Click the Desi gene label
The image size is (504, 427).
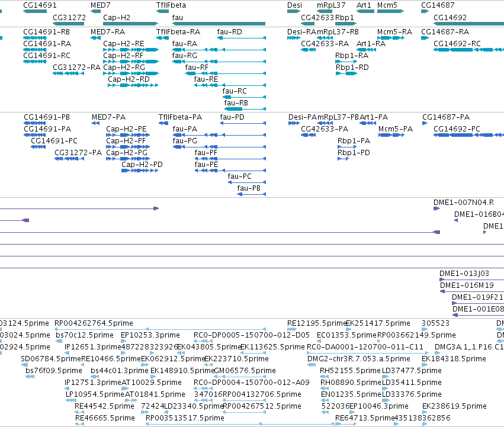(294, 5)
